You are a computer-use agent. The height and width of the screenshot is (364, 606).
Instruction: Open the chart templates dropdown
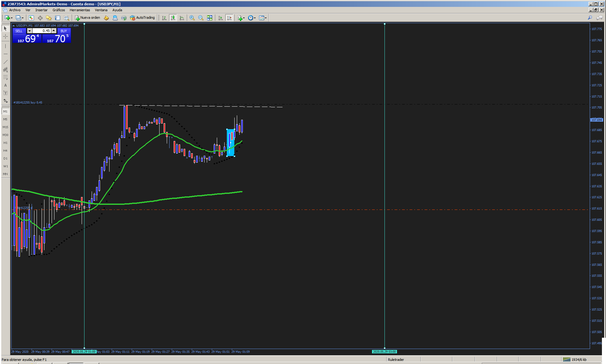(x=266, y=18)
